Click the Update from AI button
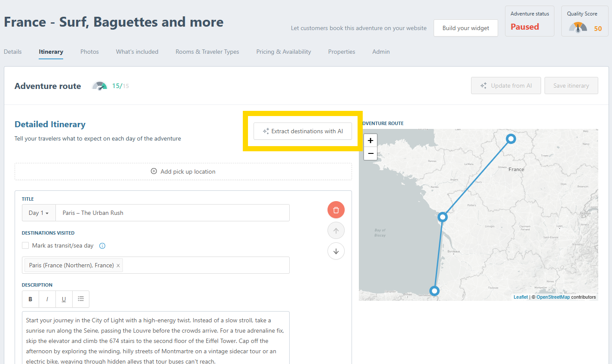 click(x=506, y=86)
